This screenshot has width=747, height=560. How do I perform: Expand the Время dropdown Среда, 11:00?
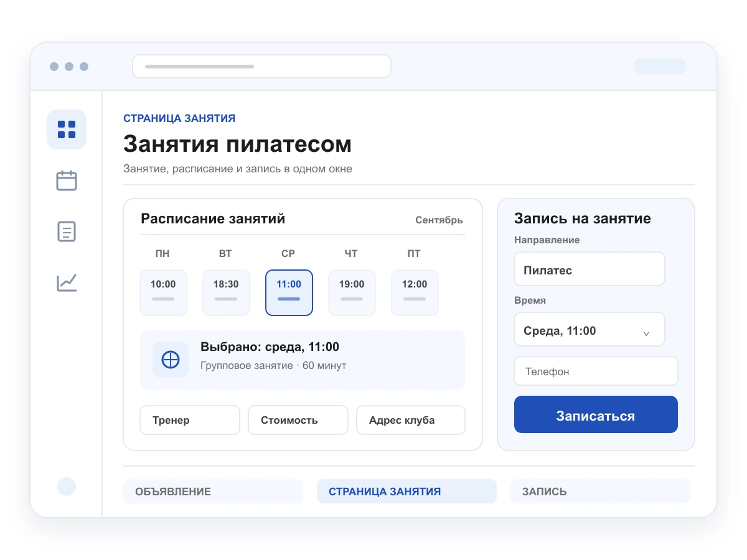click(x=590, y=329)
